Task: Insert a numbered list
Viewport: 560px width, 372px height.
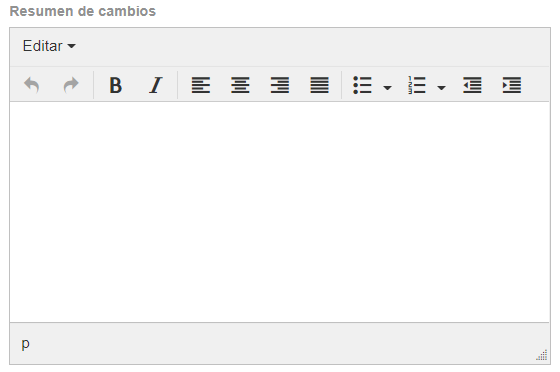Action: [416, 85]
